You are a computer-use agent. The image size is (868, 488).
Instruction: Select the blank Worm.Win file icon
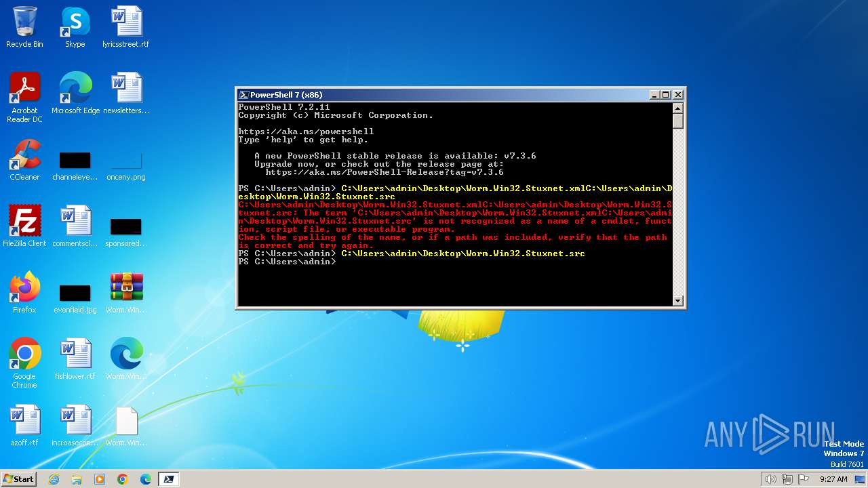126,426
